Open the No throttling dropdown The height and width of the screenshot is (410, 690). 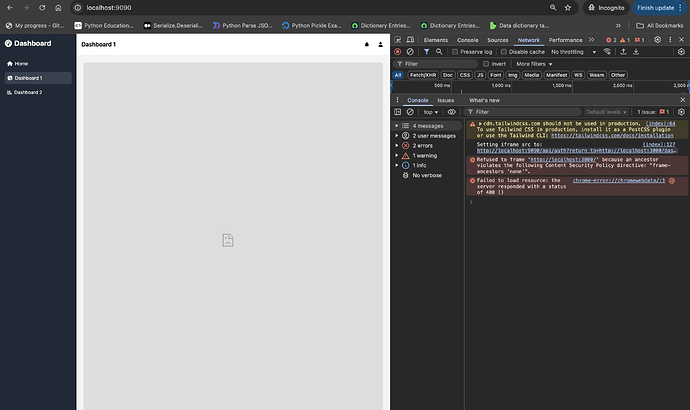573,52
